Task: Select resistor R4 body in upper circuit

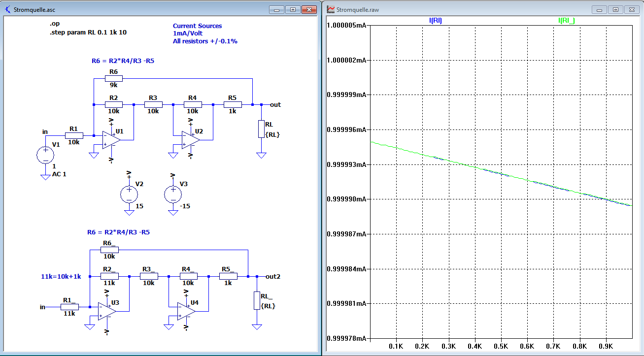Action: [193, 104]
